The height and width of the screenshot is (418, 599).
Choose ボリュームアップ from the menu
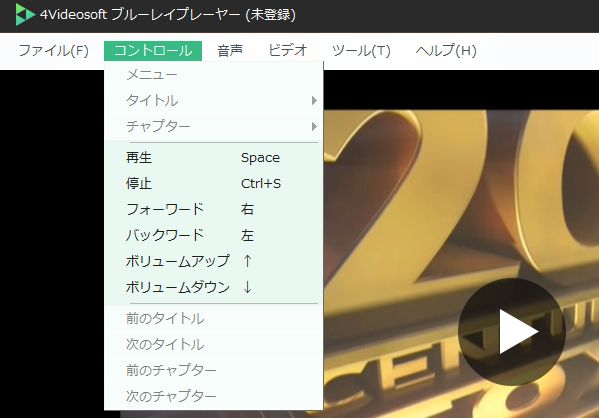[x=214, y=261]
